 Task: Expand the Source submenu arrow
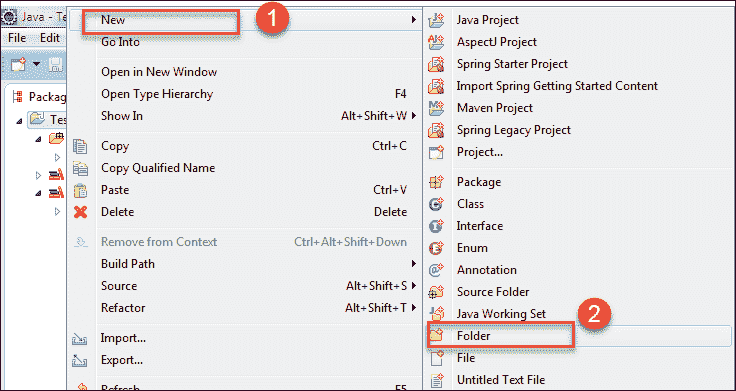tap(414, 285)
